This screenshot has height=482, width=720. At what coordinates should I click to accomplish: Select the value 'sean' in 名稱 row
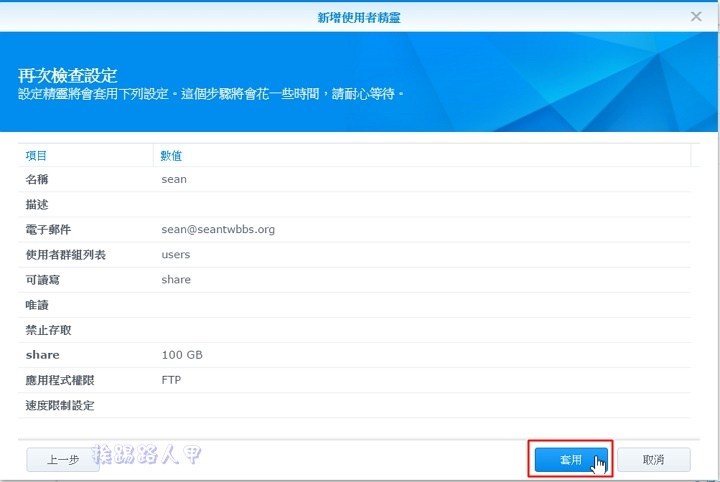coord(174,179)
